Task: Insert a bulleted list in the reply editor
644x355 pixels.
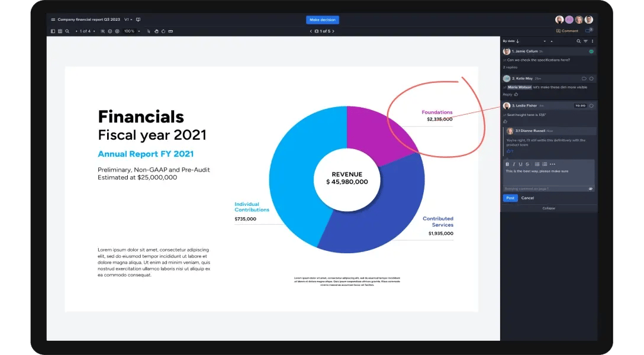Action: [x=537, y=164]
